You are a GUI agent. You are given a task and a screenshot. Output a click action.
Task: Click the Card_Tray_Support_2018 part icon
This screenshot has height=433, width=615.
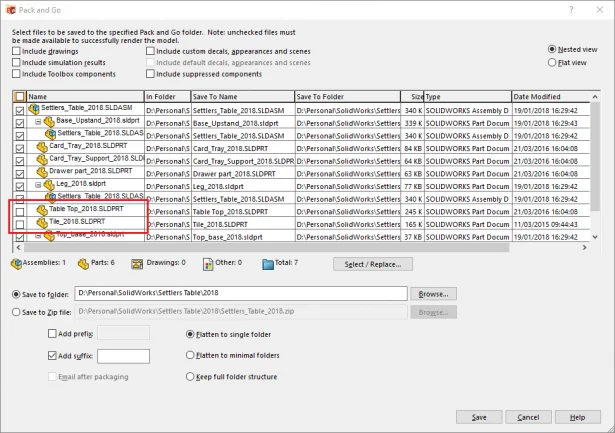point(42,159)
